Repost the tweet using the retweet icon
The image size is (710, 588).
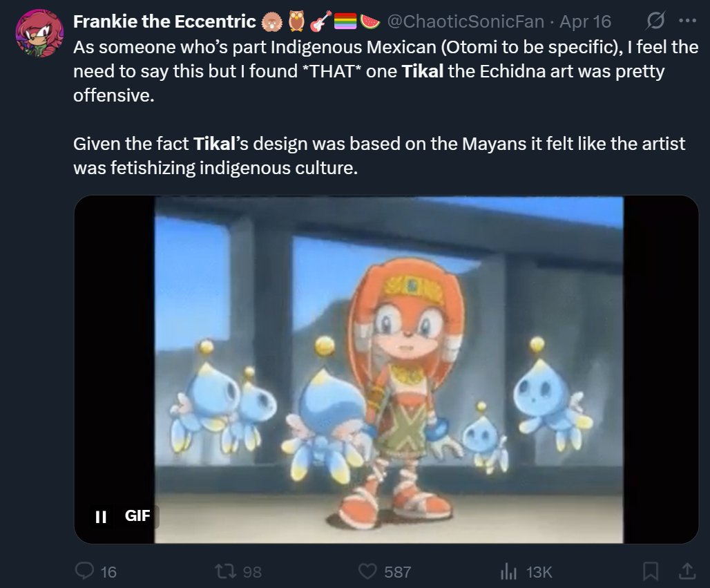point(226,571)
